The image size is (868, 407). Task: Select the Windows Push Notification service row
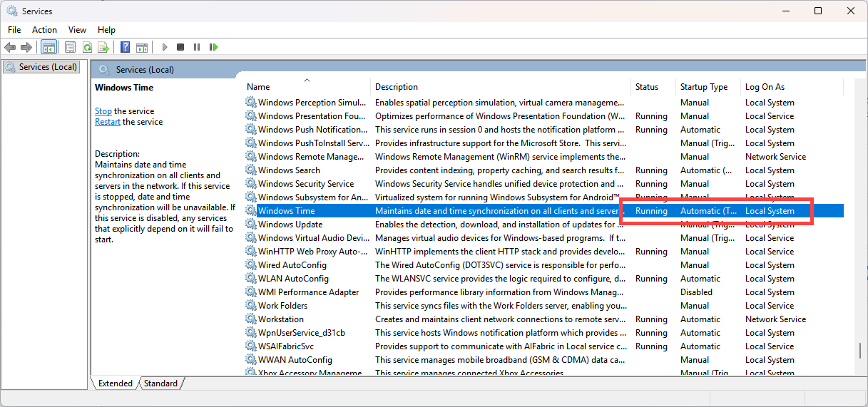point(543,130)
